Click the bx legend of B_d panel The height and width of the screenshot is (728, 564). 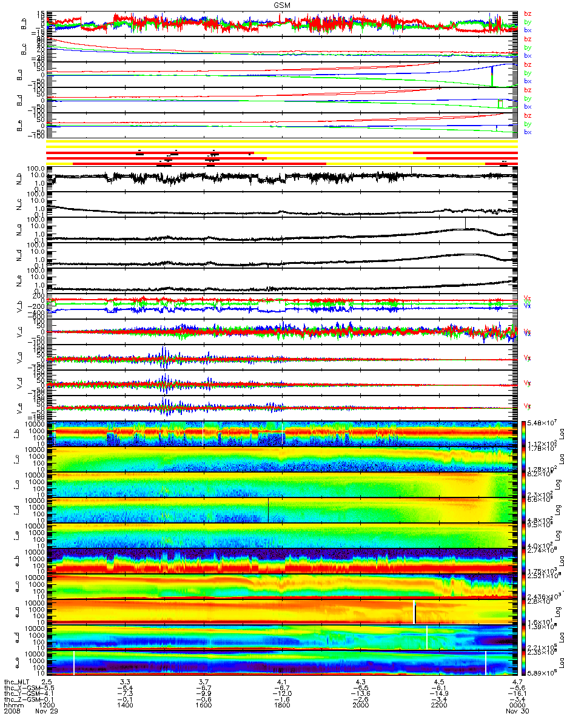pos(528,106)
